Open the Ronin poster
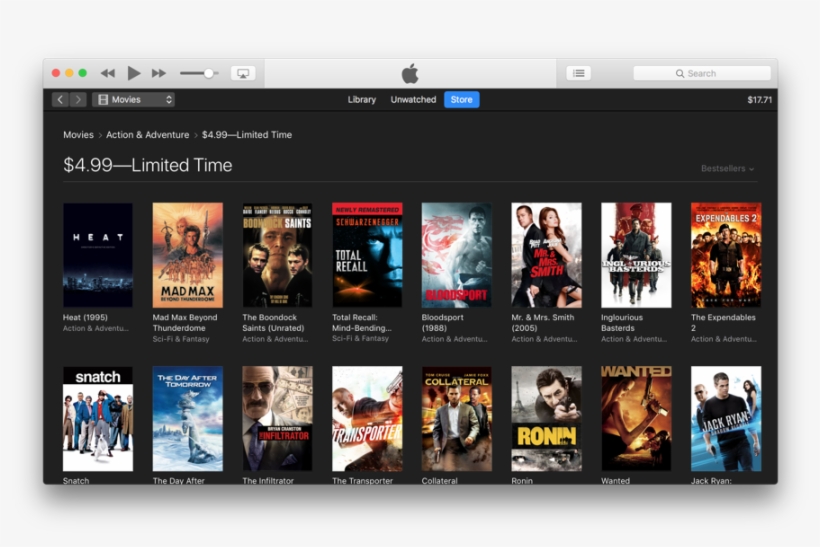 (x=546, y=419)
